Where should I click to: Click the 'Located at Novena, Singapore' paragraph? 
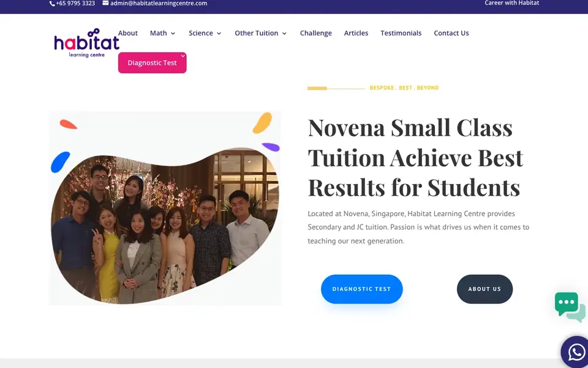(418, 227)
